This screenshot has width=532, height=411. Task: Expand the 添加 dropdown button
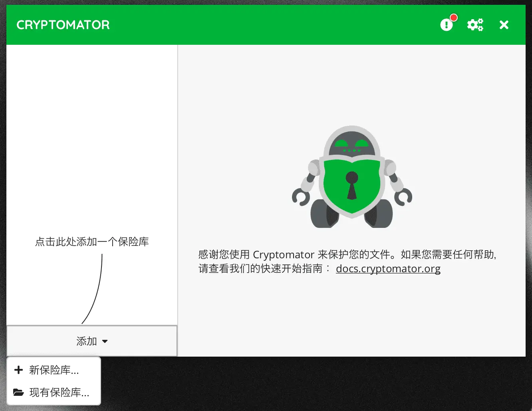(92, 341)
